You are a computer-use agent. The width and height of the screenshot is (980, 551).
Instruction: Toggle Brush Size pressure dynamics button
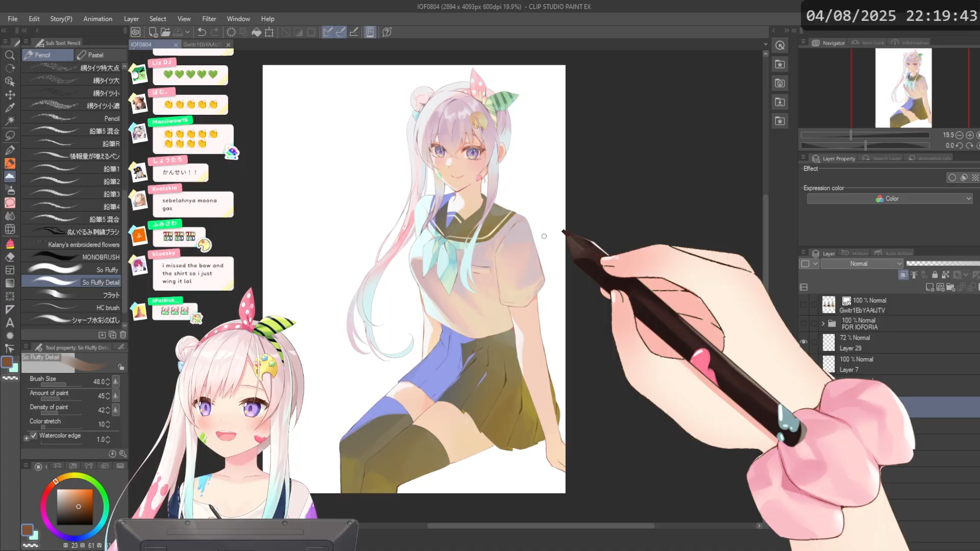[x=116, y=382]
